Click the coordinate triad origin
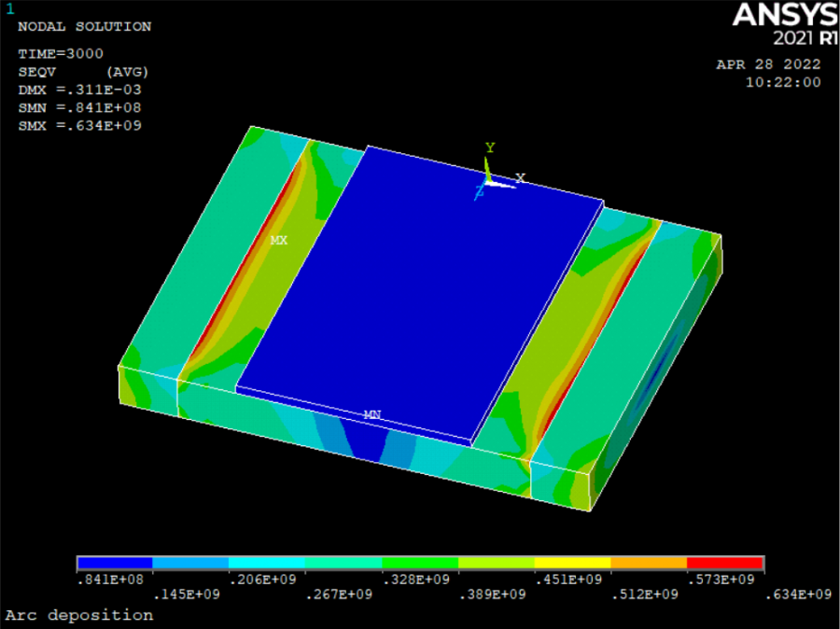Image resolution: width=840 pixels, height=629 pixels. point(487,181)
